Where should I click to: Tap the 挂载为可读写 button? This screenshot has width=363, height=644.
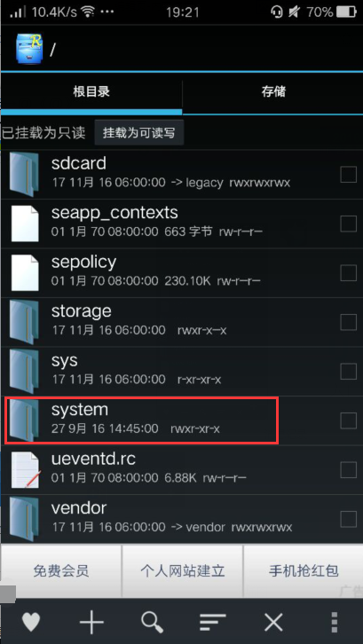point(139,133)
